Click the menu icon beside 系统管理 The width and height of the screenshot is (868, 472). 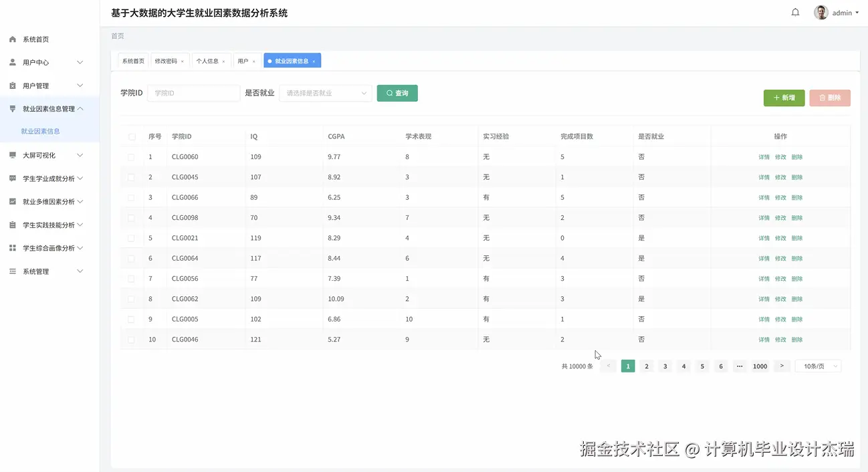pos(12,271)
